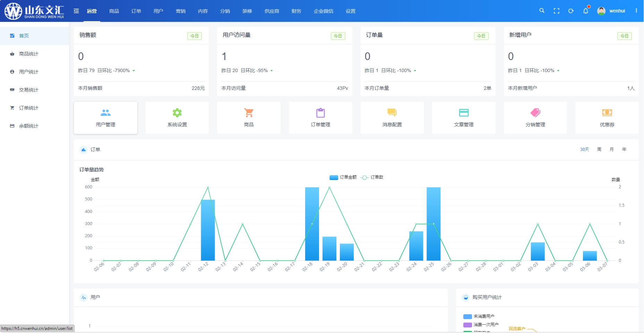Click the 订单管理 clipboard icon

[x=320, y=113]
